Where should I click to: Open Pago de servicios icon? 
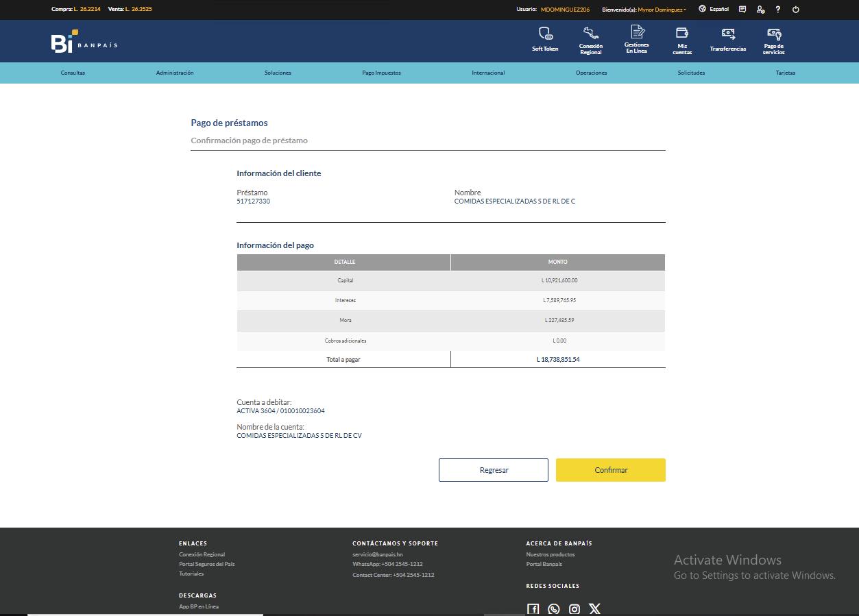(774, 34)
